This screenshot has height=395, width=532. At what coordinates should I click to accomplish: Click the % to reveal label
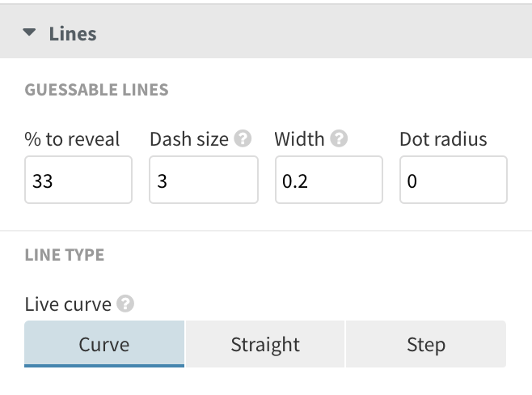[72, 139]
